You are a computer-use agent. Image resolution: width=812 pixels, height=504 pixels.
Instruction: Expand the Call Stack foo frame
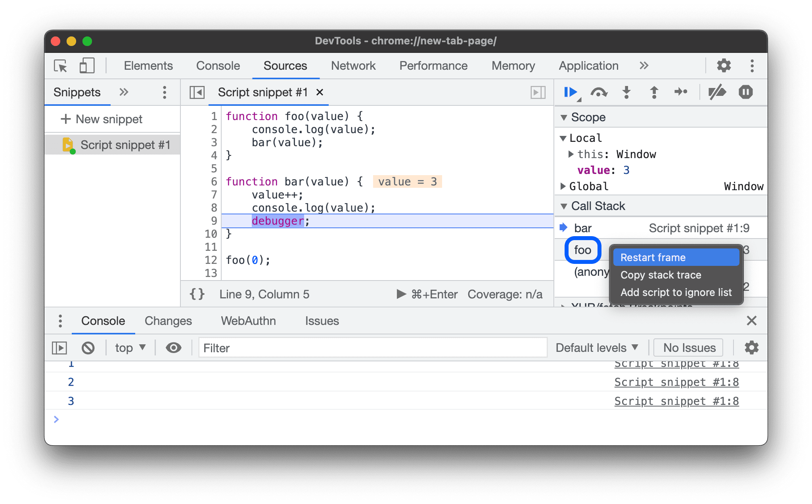point(582,250)
